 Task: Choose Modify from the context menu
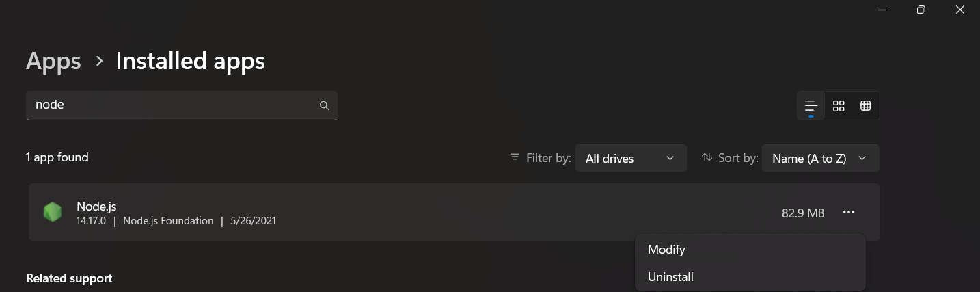(666, 250)
